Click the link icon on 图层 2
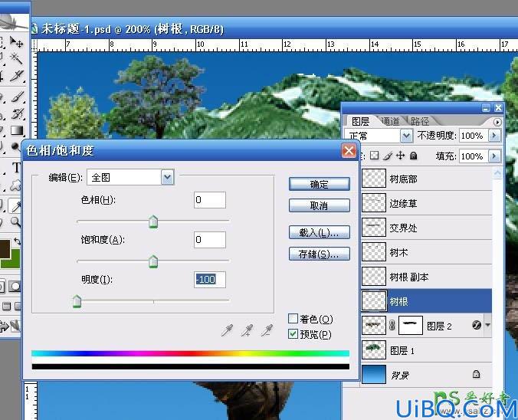Image resolution: width=518 pixels, height=420 pixels. [392, 326]
